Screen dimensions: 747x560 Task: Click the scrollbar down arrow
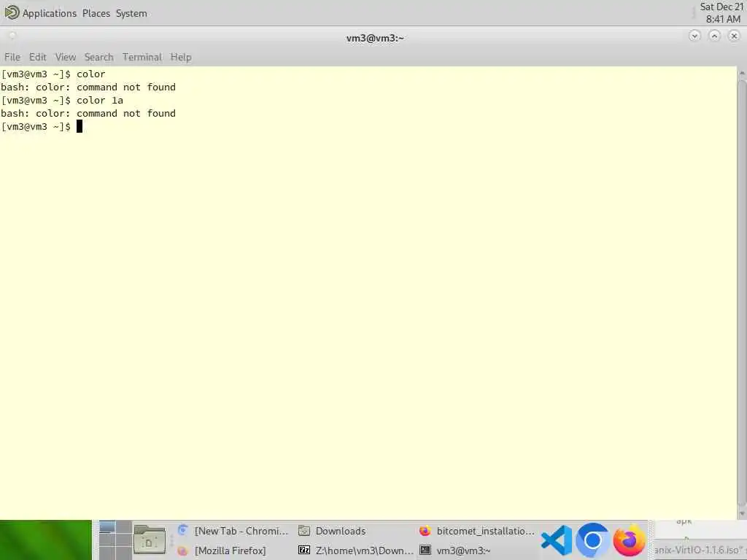click(x=742, y=514)
